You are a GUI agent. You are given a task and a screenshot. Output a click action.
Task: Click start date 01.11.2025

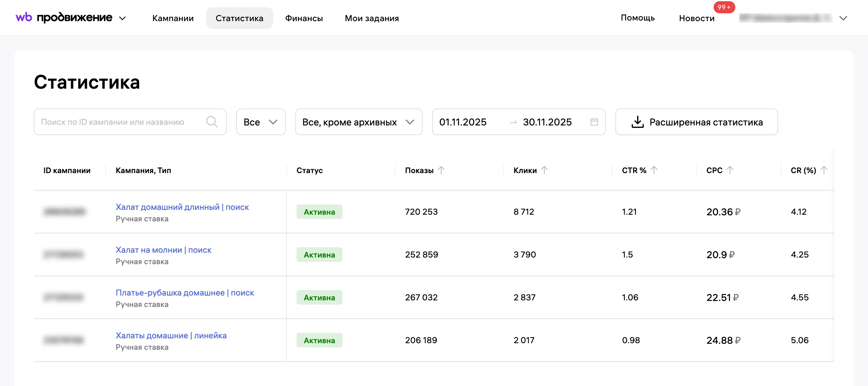coord(463,122)
